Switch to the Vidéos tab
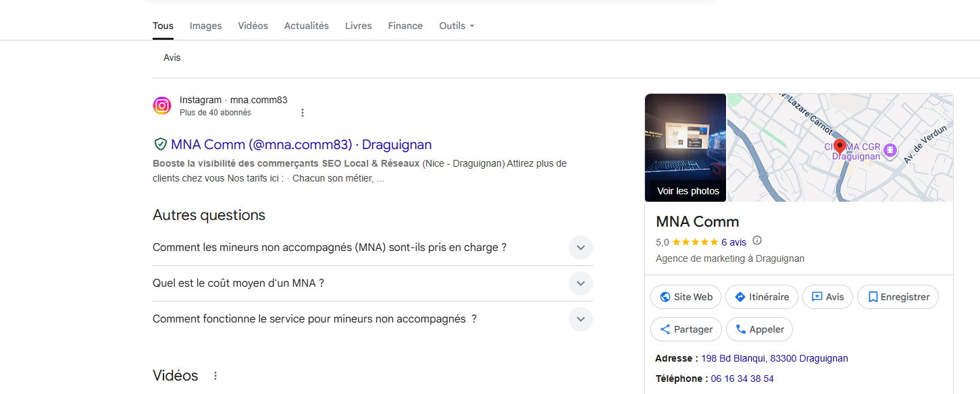This screenshot has height=394, width=980. pyautogui.click(x=253, y=26)
